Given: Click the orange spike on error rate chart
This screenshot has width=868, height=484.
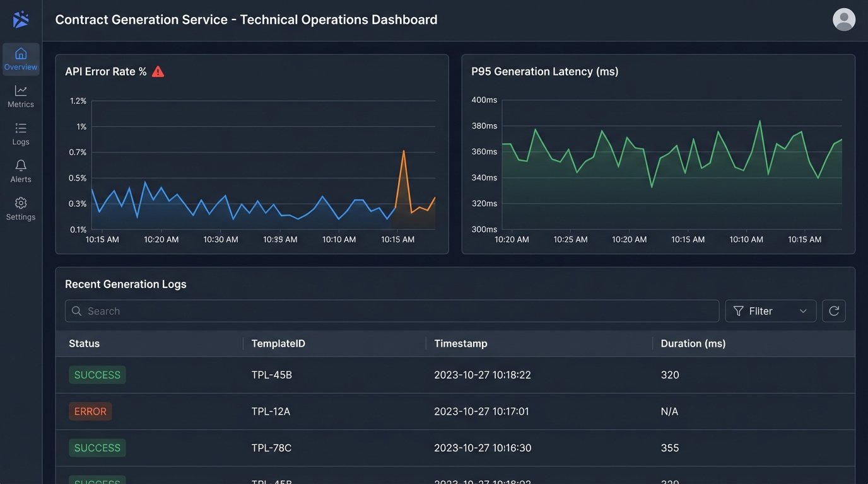Looking at the screenshot, I should coord(403,151).
